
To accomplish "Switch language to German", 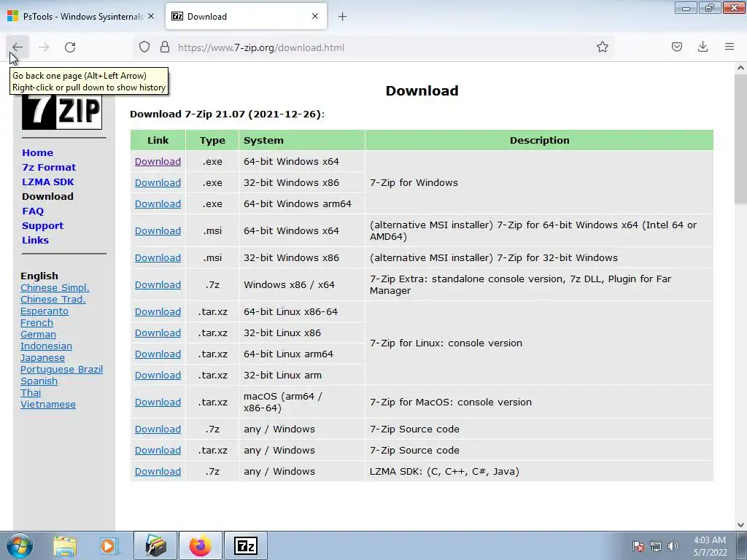I will [x=38, y=334].
